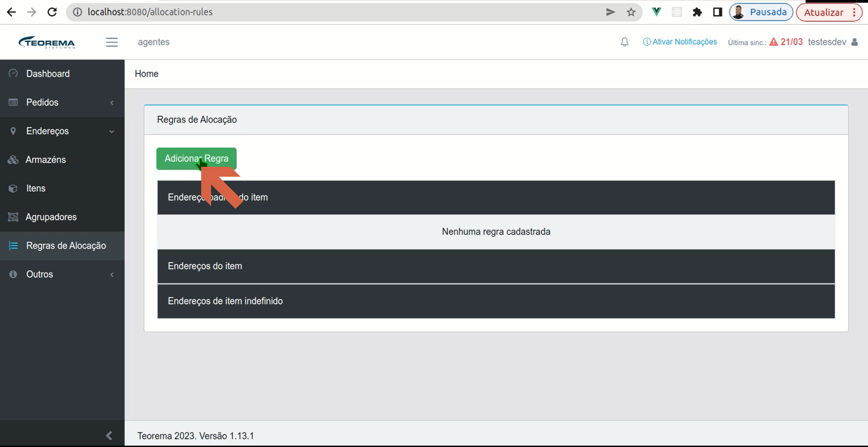Click the Teorema 2023 version footer text
Viewport: 868px width, 447px height.
point(196,436)
